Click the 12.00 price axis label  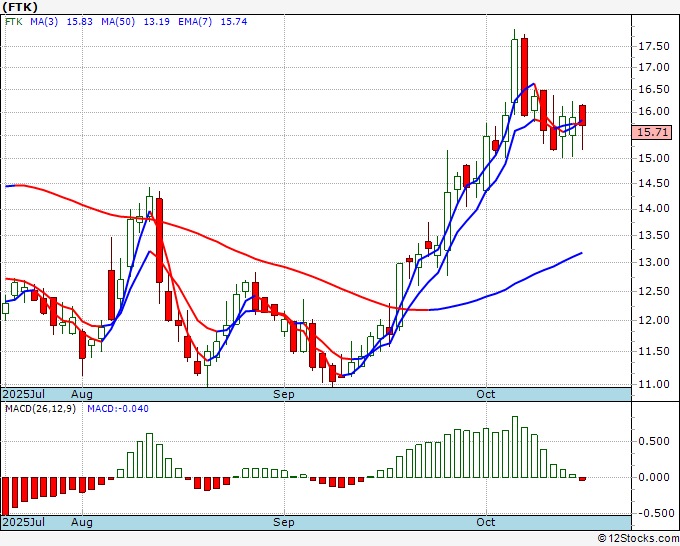654,320
